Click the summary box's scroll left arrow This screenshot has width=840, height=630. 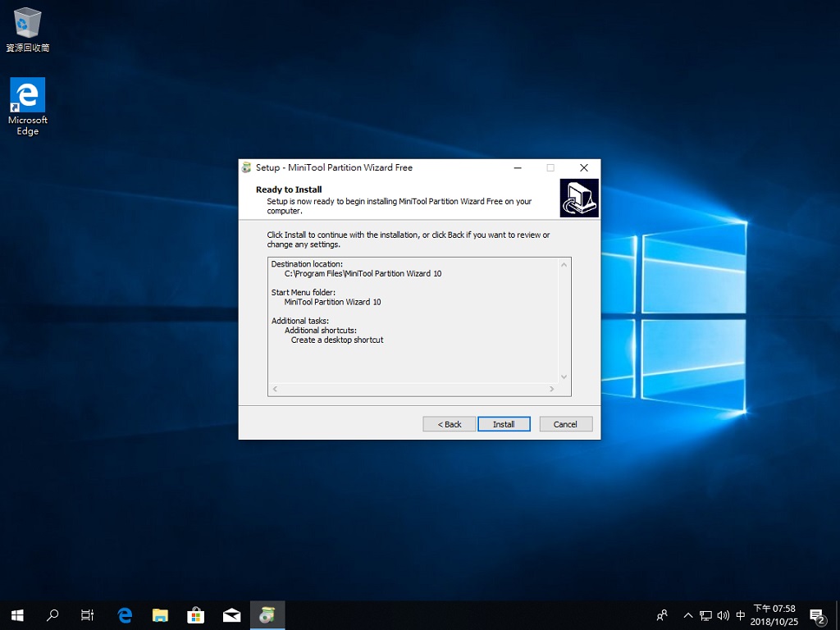coord(276,389)
